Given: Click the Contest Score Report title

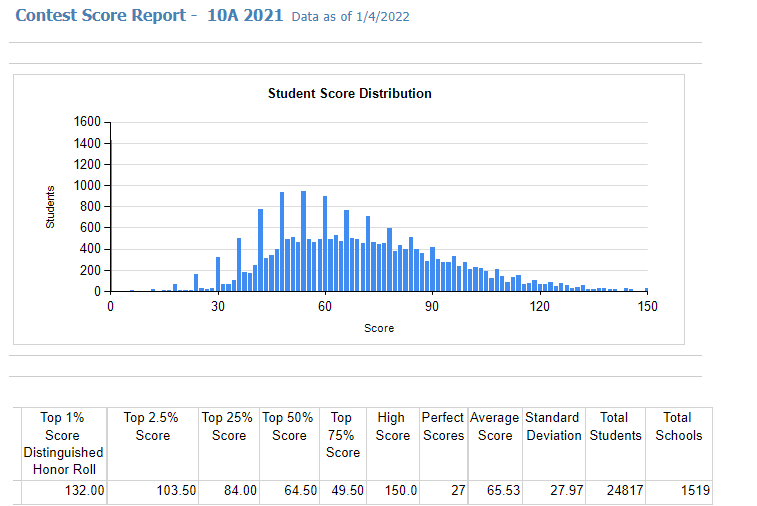Looking at the screenshot, I should 100,15.
